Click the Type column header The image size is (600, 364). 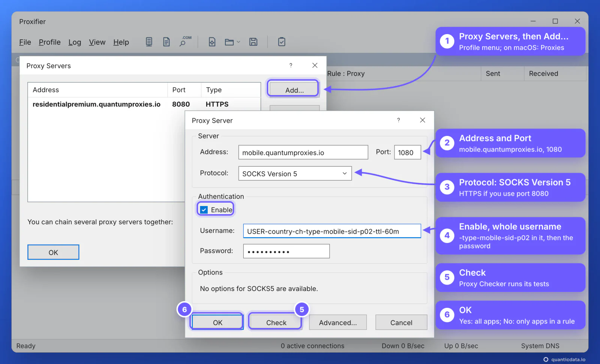coord(231,90)
